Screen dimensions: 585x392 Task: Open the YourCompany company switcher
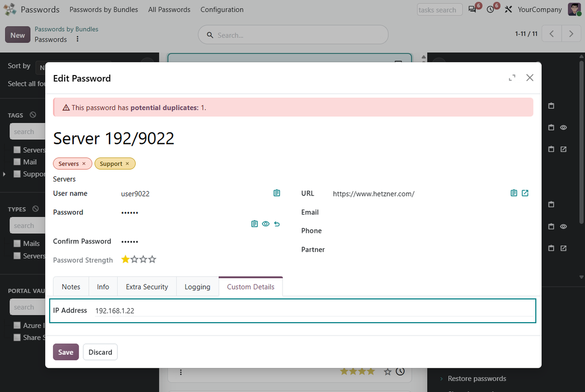coord(539,9)
